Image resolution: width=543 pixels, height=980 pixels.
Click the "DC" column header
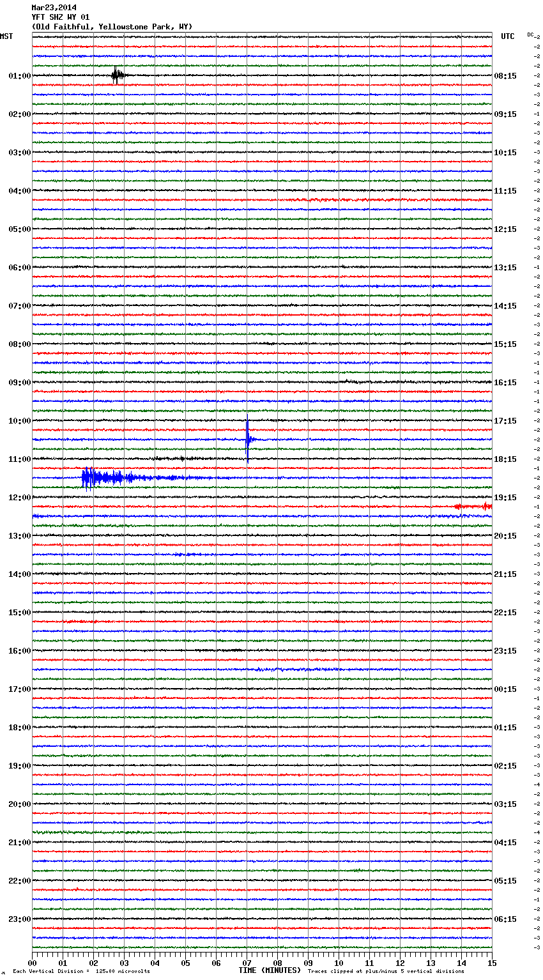point(530,34)
